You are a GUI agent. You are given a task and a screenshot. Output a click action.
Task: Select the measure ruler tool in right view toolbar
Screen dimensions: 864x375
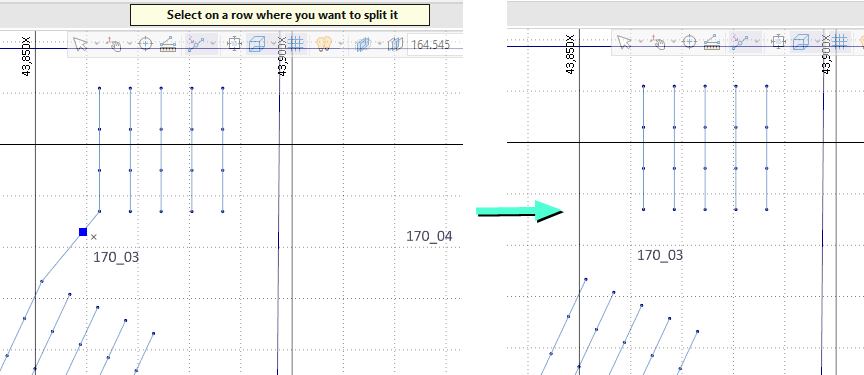click(712, 42)
